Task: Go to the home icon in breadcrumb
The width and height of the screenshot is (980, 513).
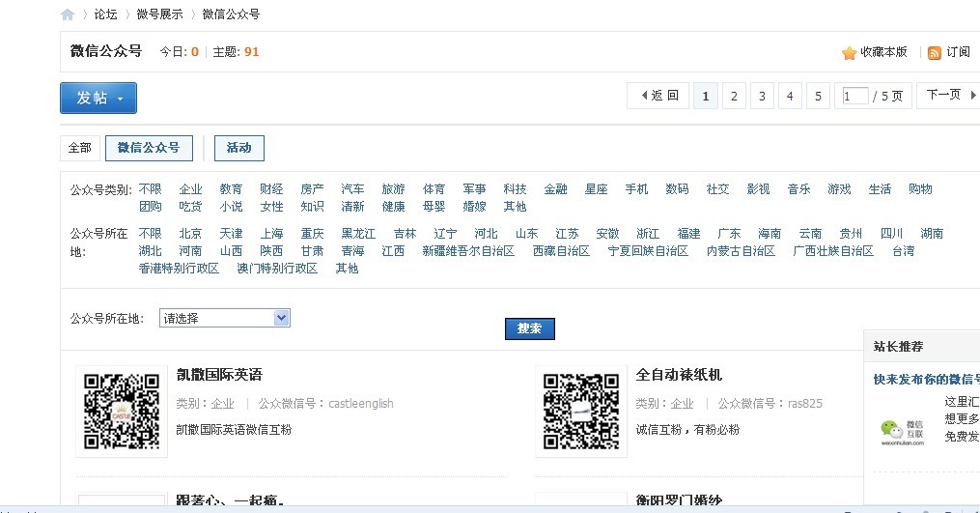Action: pos(68,14)
